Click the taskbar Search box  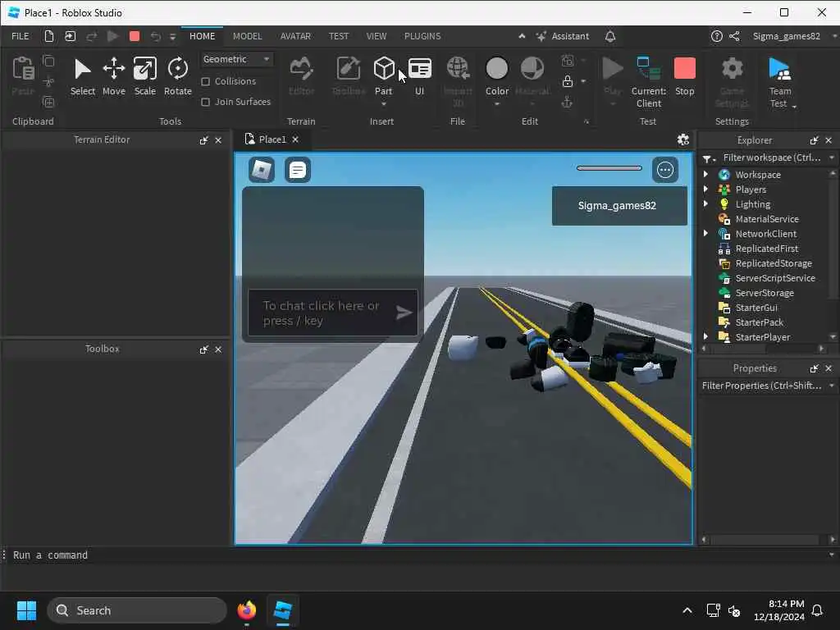(x=137, y=610)
